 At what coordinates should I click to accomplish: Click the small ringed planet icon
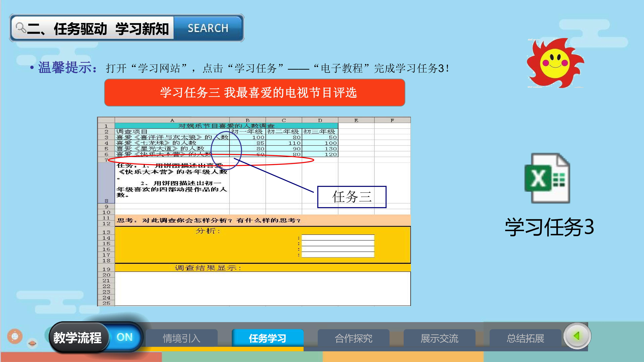coord(32,343)
